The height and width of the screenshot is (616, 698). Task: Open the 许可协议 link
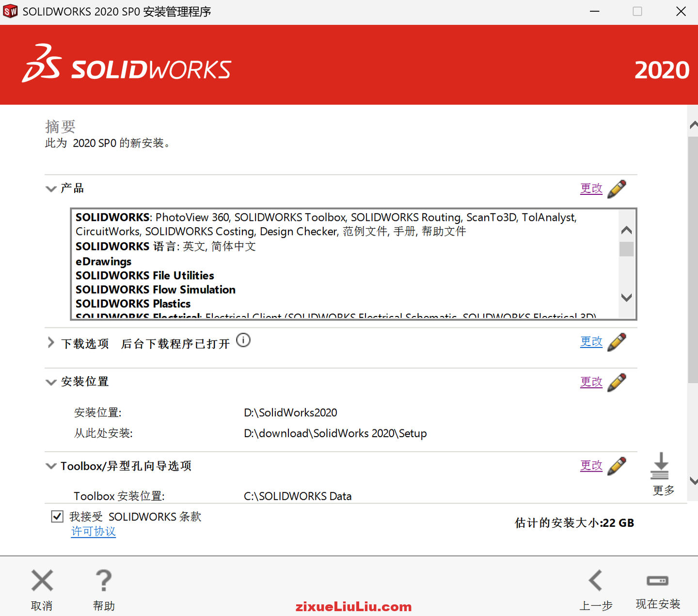pyautogui.click(x=93, y=531)
